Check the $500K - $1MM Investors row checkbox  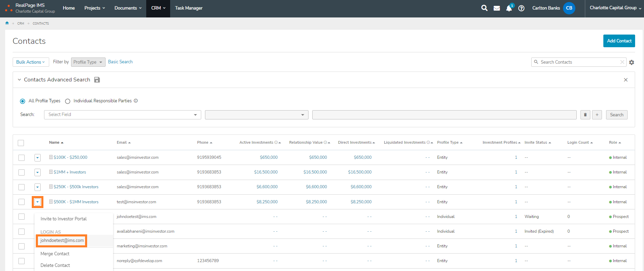(x=22, y=202)
